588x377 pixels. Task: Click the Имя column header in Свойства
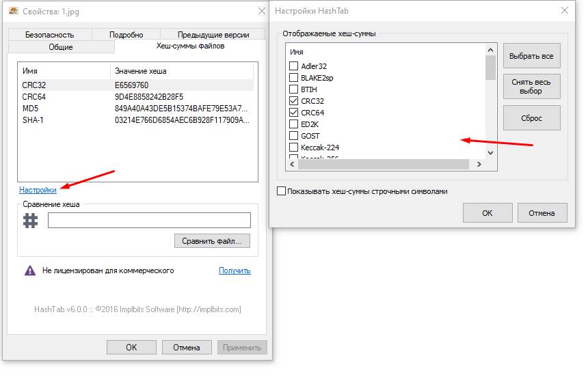(64, 71)
